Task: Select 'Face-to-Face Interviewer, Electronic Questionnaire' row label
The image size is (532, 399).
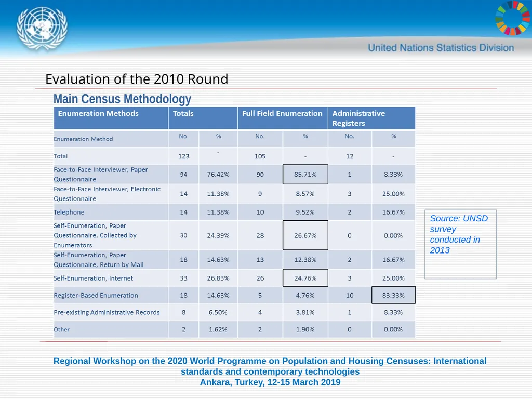Action: tap(107, 194)
